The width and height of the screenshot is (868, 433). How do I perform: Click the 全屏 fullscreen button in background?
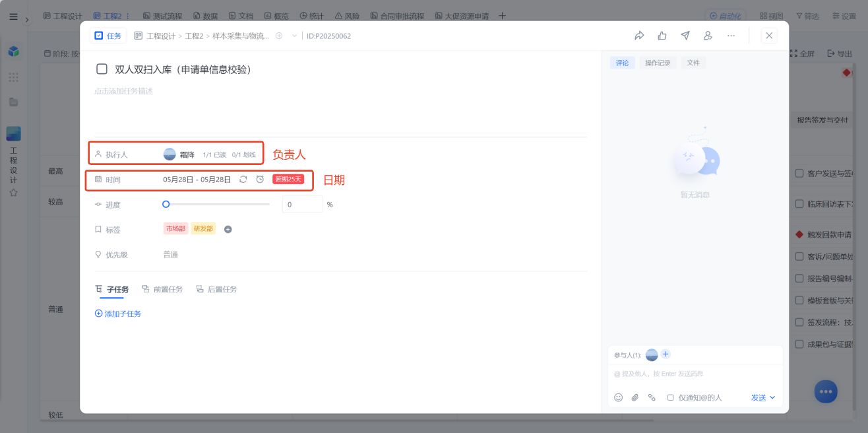point(802,53)
